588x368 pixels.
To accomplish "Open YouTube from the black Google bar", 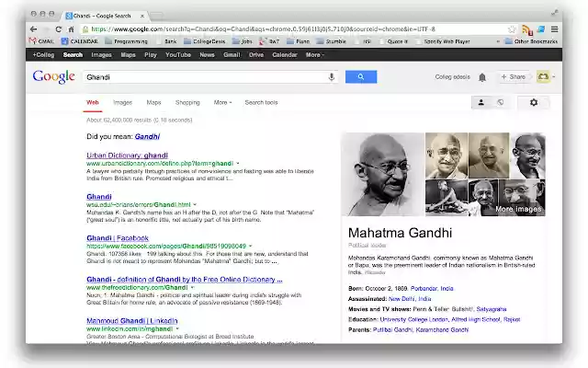I will point(178,55).
